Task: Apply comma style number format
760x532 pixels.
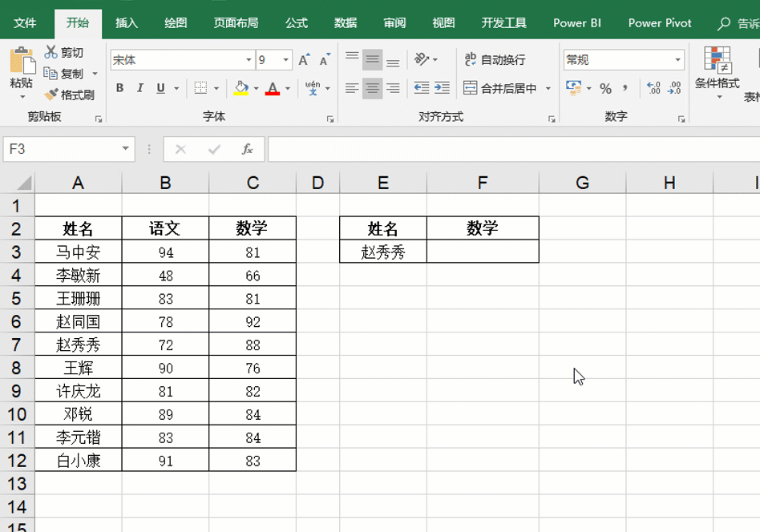Action: 625,88
